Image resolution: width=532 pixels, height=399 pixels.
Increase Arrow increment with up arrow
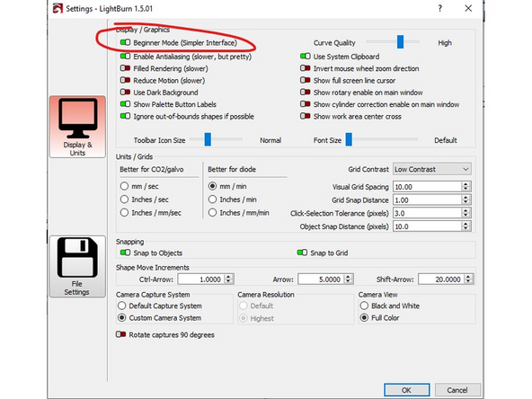(x=348, y=277)
